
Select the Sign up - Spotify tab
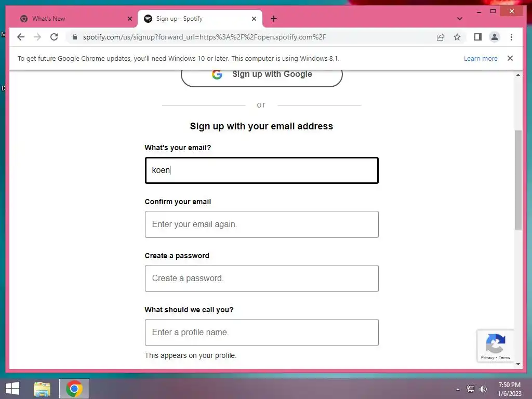200,19
